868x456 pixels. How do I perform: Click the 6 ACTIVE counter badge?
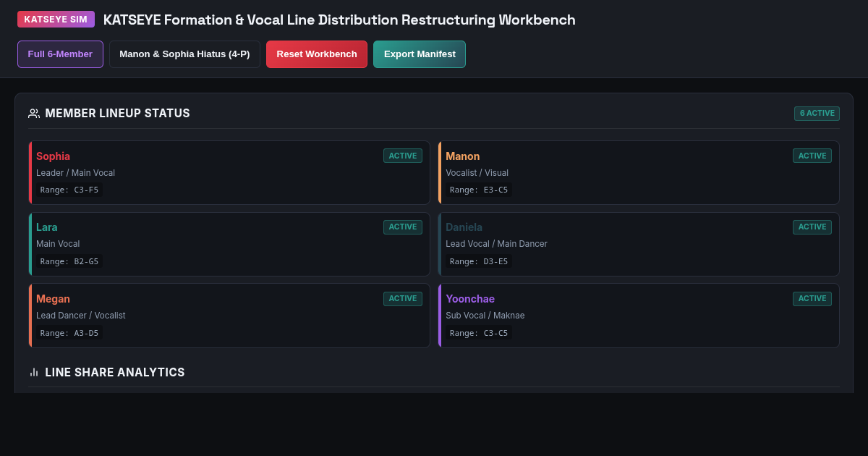(x=817, y=114)
